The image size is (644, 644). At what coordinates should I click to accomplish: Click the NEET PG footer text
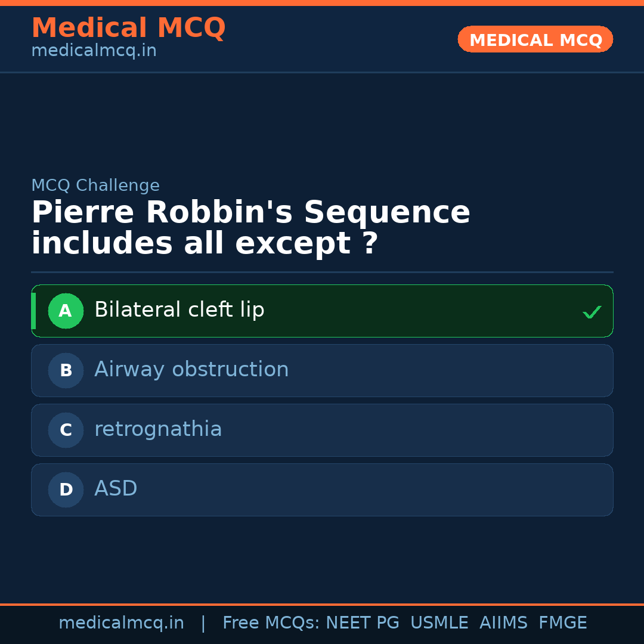click(x=363, y=623)
